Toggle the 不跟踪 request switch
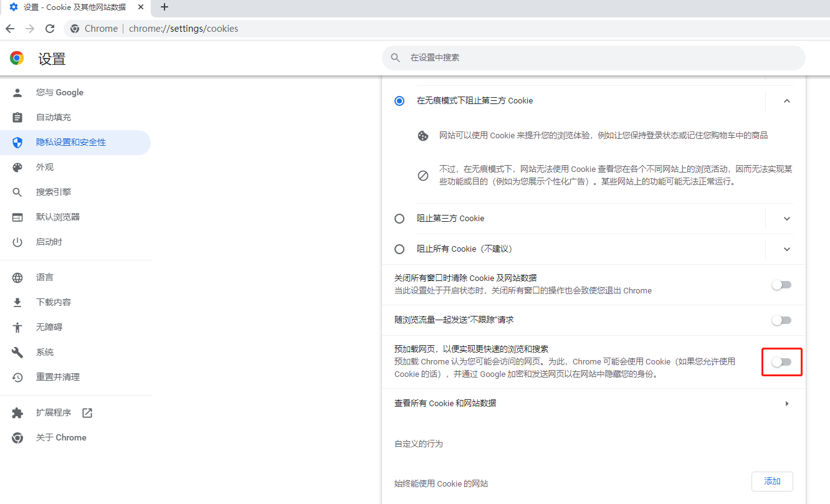The width and height of the screenshot is (830, 504). point(781,320)
